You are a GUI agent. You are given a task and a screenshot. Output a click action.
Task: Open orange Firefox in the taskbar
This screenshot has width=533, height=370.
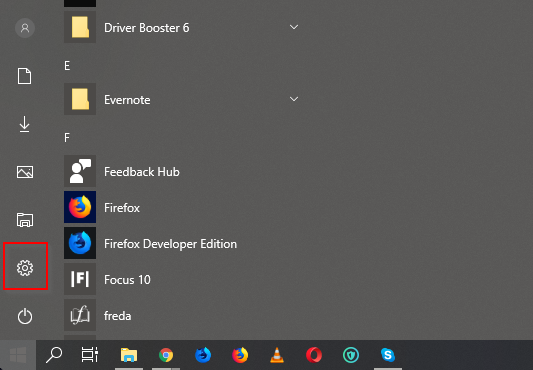[240, 355]
